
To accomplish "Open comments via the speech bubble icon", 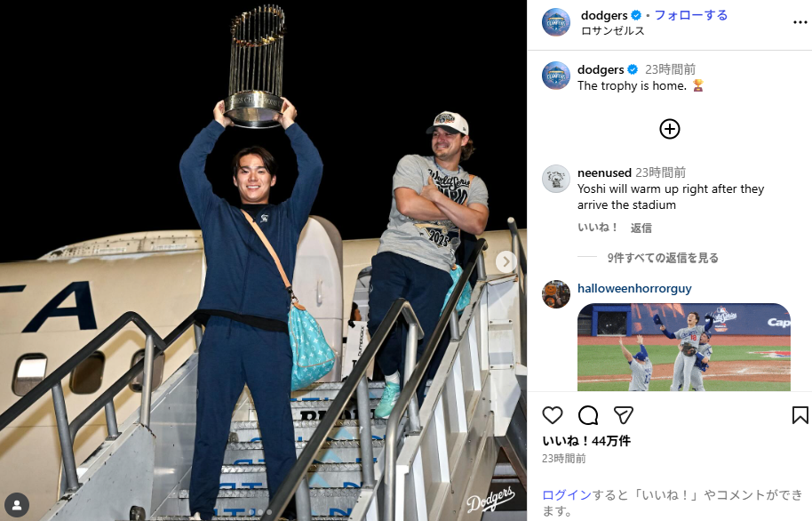I will (x=588, y=415).
